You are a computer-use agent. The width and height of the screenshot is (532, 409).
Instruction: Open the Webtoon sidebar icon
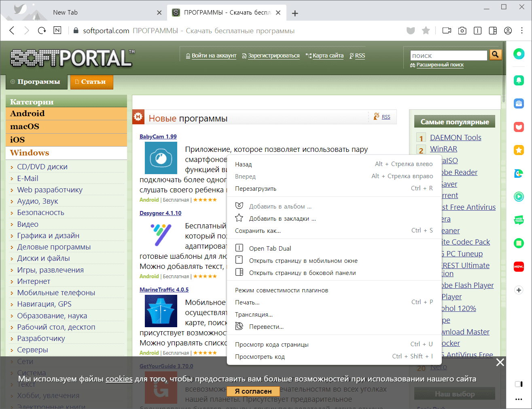[519, 220]
